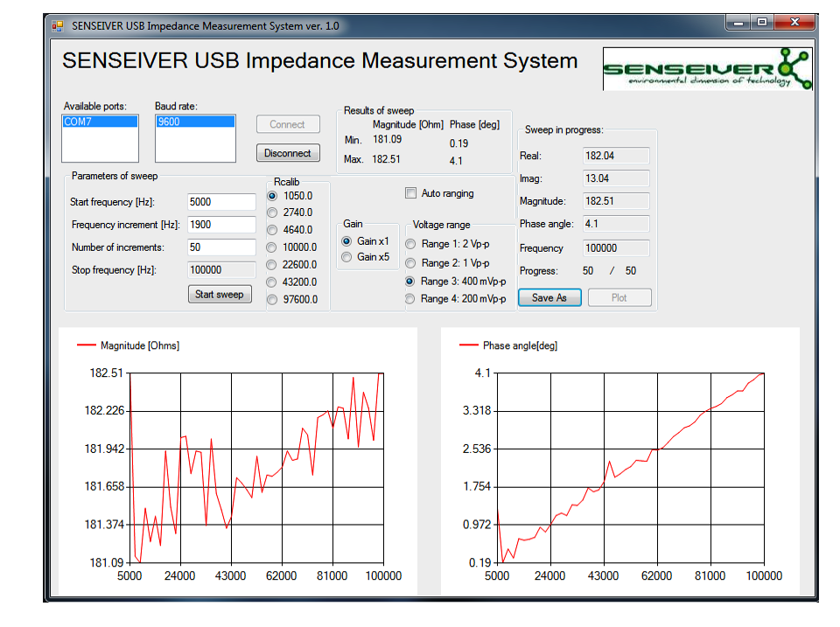Click the Magnitude chart red legend line
The height and width of the screenshot is (627, 840).
pos(86,346)
